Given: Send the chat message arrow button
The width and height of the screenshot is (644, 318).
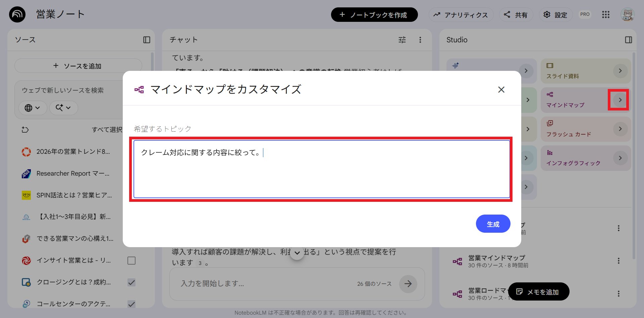Looking at the screenshot, I should pyautogui.click(x=408, y=284).
